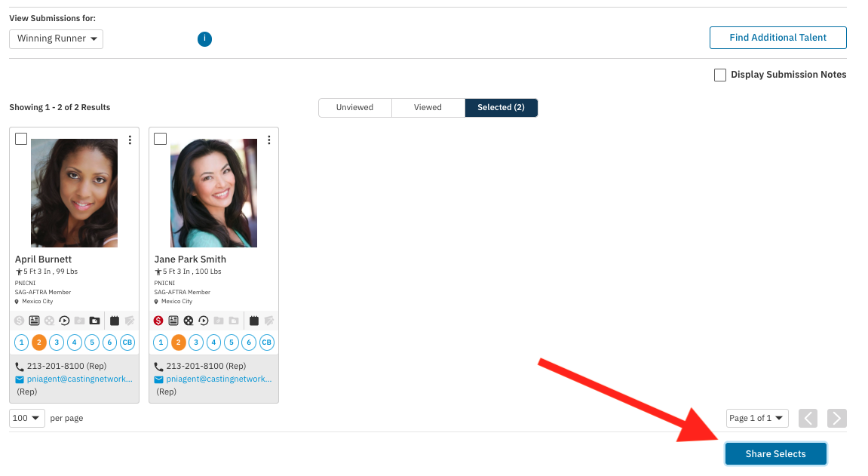Image resolution: width=868 pixels, height=476 pixels.
Task: Switch to the Viewed tab
Action: (x=428, y=107)
